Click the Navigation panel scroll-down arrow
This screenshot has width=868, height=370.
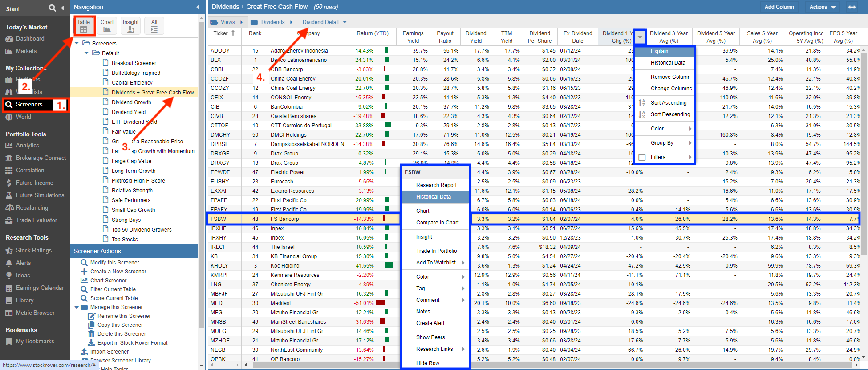pos(201,365)
